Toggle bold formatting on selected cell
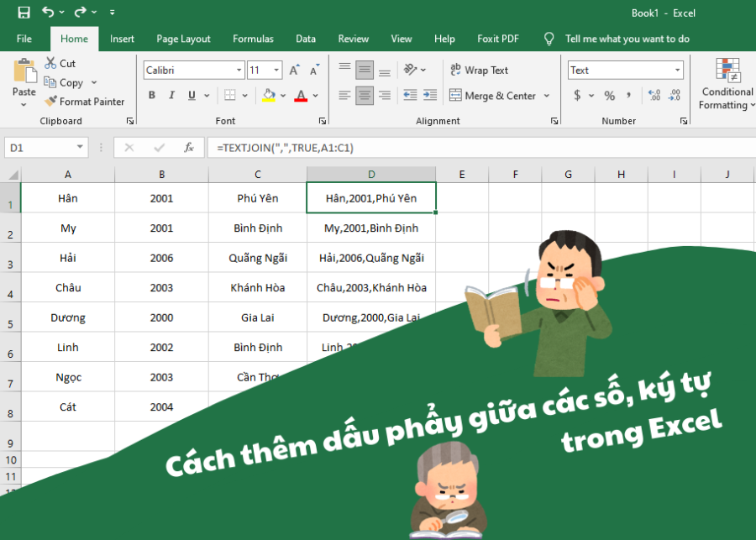756x540 pixels. click(x=151, y=95)
